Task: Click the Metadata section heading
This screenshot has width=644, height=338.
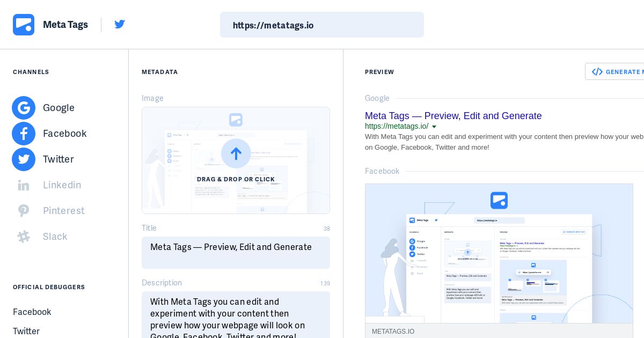Action: (160, 72)
